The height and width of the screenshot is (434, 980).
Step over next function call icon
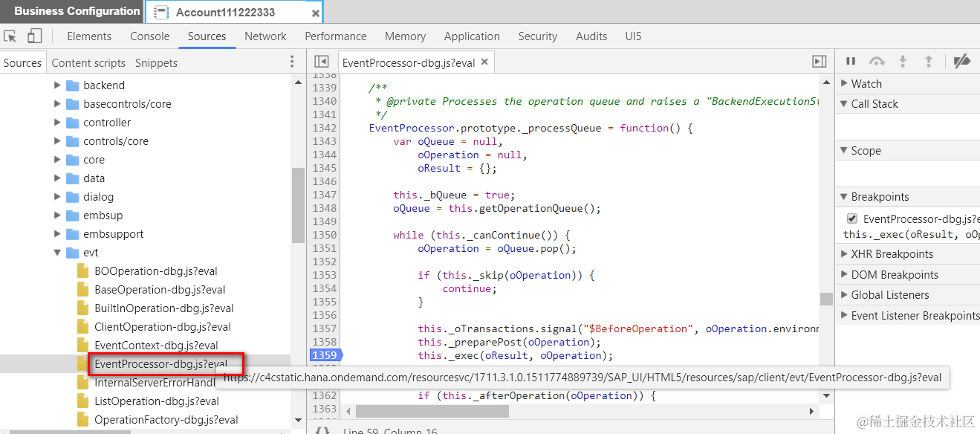[x=877, y=62]
